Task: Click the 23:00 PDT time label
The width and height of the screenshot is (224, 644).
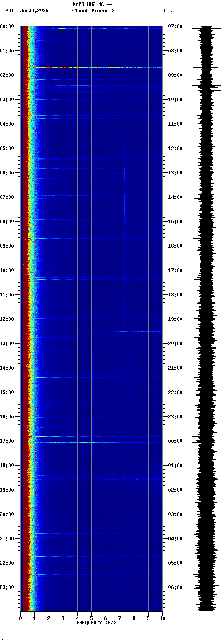Action: (x=7, y=587)
